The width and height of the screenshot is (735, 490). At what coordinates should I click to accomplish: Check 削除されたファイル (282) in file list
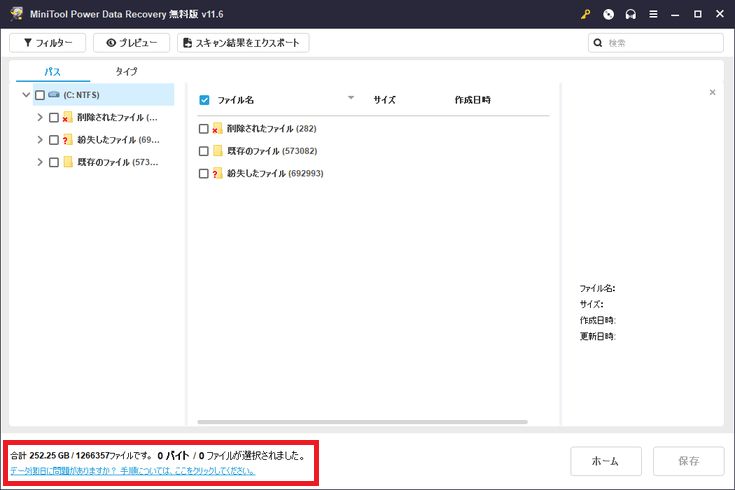click(x=204, y=128)
